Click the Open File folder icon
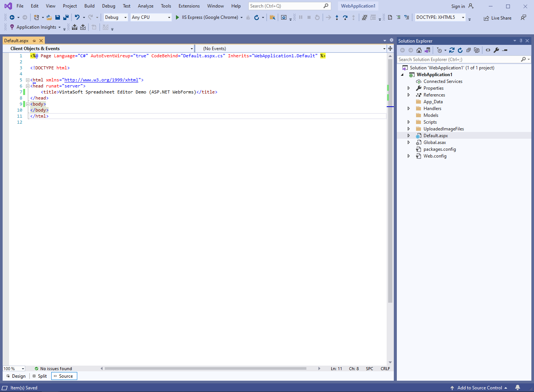Viewport: 534px width, 392px height. [49, 17]
